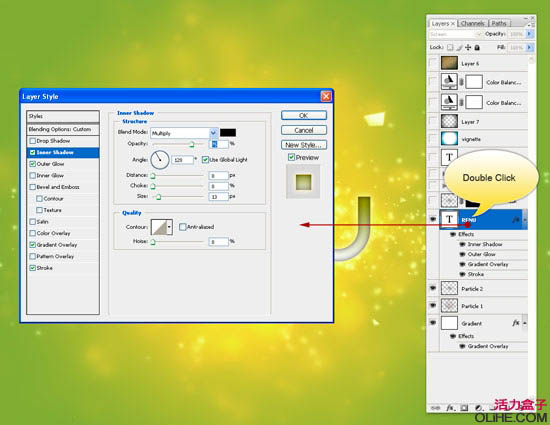Click the Cancel button
The image size is (550, 425).
point(304,130)
